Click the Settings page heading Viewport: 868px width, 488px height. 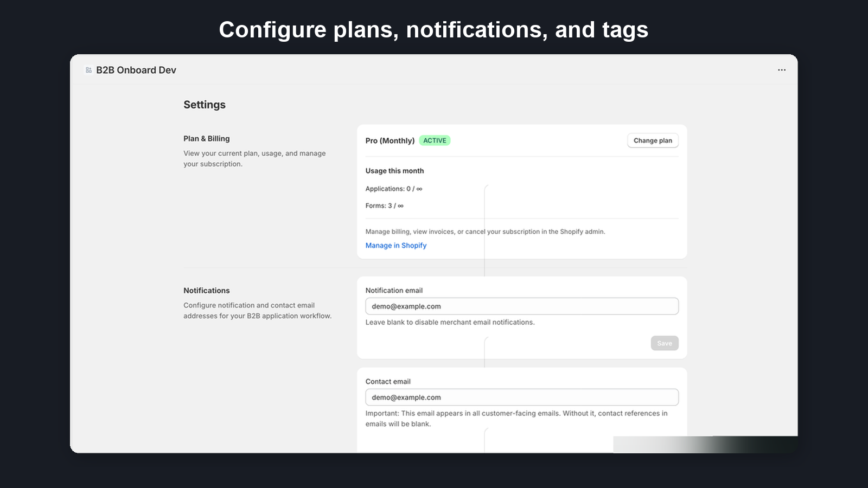tap(205, 104)
